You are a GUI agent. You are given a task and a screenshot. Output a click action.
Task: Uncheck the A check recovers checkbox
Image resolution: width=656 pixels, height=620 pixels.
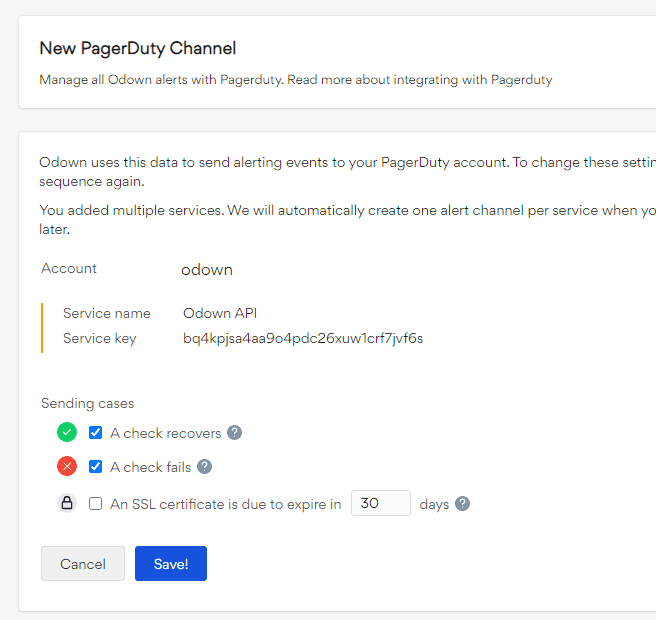coord(96,433)
